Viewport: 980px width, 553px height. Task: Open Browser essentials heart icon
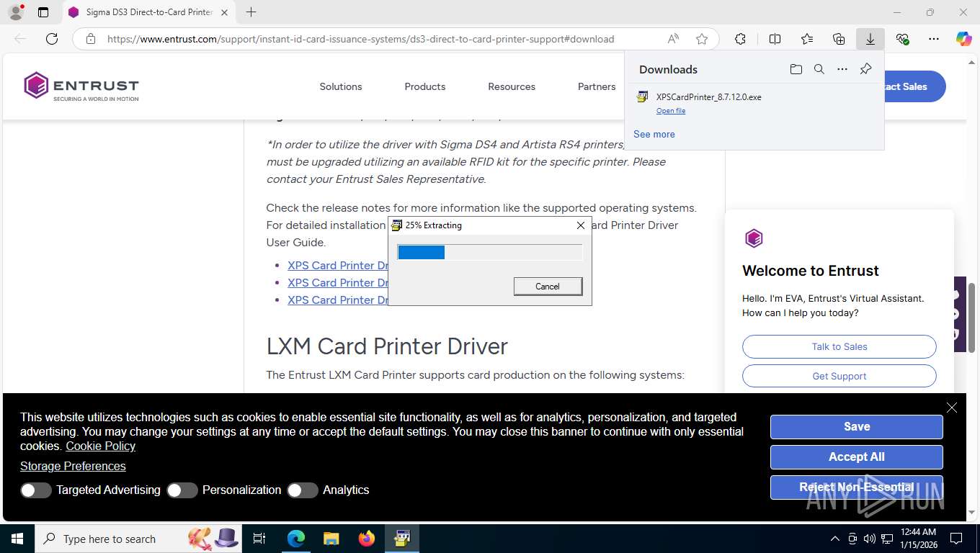pyautogui.click(x=902, y=39)
